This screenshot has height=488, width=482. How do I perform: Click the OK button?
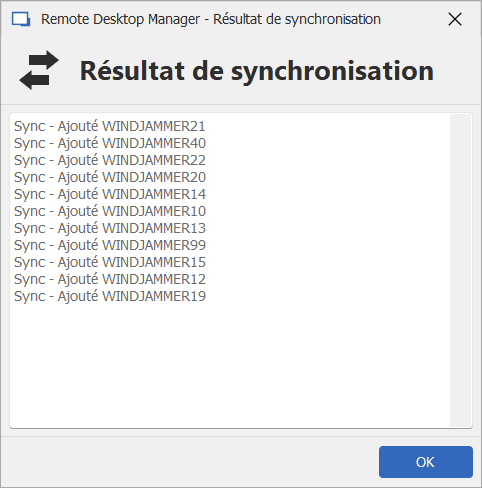426,462
